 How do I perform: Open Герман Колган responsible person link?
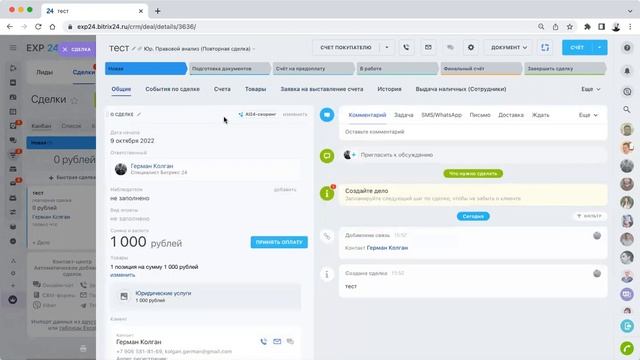tap(152, 166)
